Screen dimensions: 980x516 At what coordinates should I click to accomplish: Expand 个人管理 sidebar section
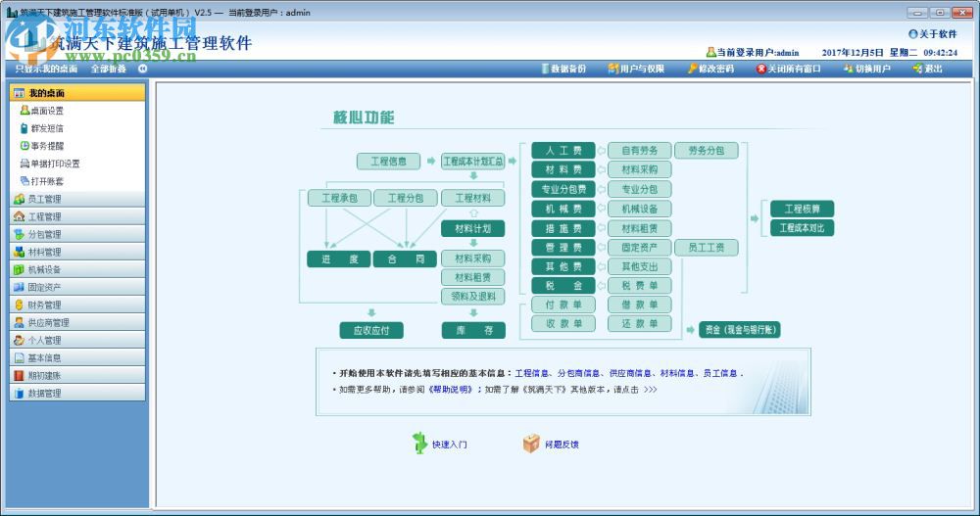coord(77,340)
